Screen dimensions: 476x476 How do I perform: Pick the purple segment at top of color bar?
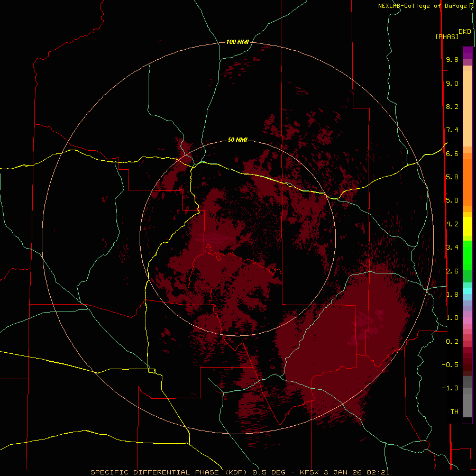click(x=467, y=53)
